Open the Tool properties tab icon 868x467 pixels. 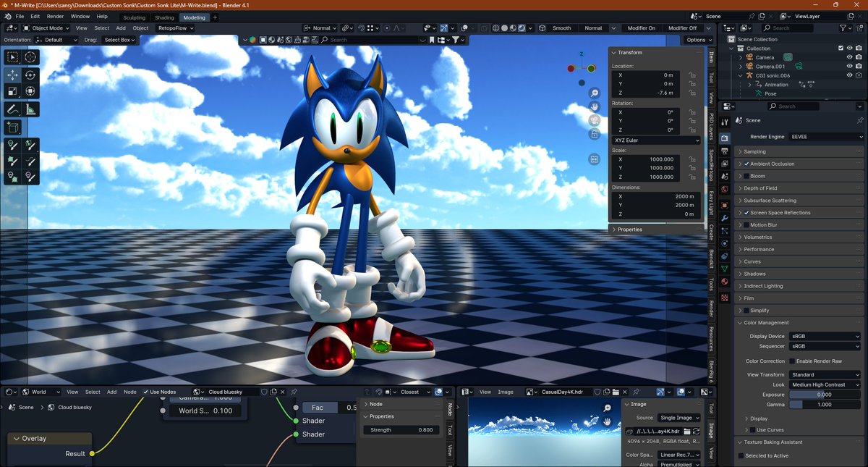point(725,122)
